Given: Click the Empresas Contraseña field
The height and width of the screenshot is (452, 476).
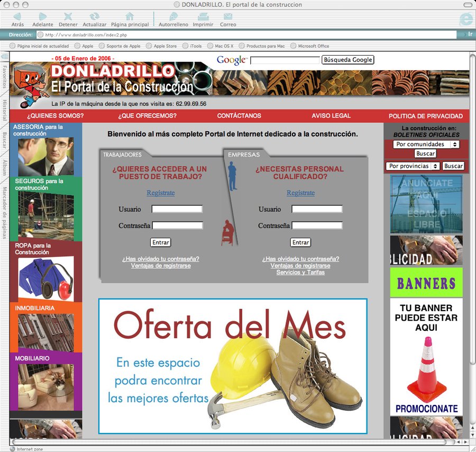Looking at the screenshot, I should click(317, 225).
